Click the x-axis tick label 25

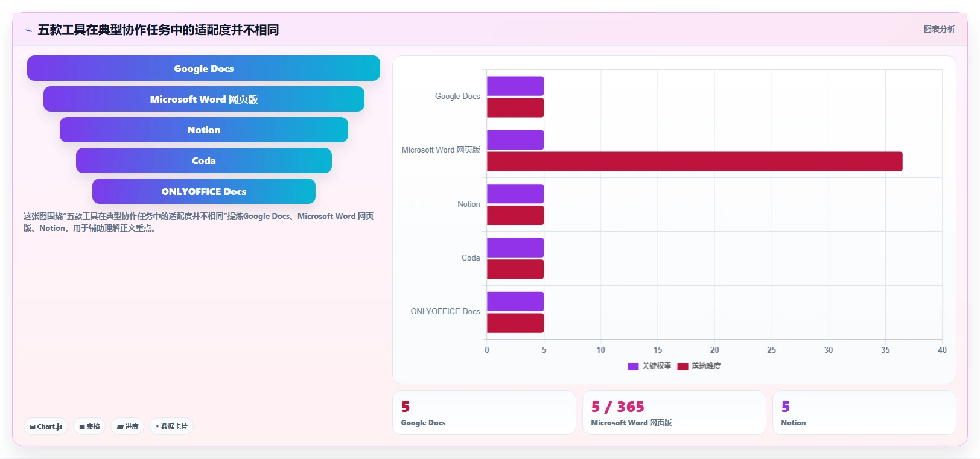tap(772, 350)
